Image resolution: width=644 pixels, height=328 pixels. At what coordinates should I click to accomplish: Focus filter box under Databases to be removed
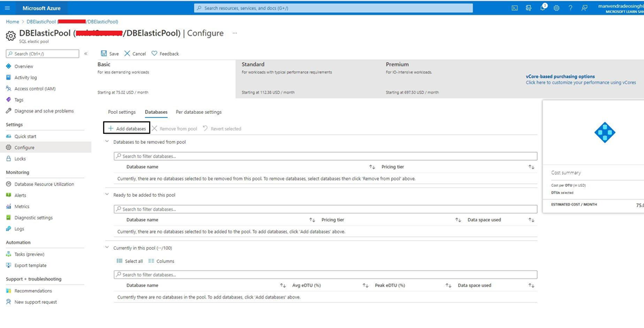point(325,156)
